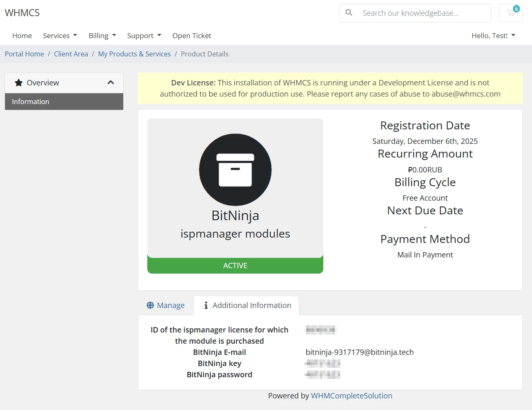Click the WHMCS logo text
The image size is (532, 410).
[x=22, y=13]
